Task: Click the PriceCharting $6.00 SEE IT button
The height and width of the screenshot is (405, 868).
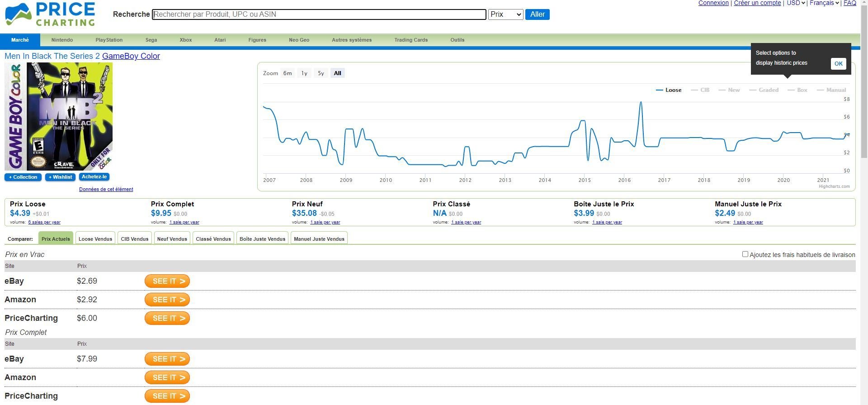Action: pyautogui.click(x=167, y=318)
